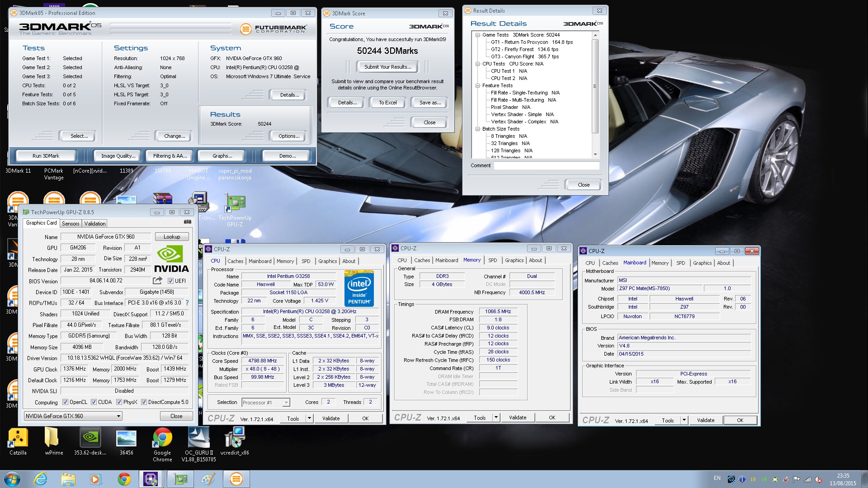868x488 pixels.
Task: Open the Caches tab in CPU-Z CPU window
Action: click(236, 261)
